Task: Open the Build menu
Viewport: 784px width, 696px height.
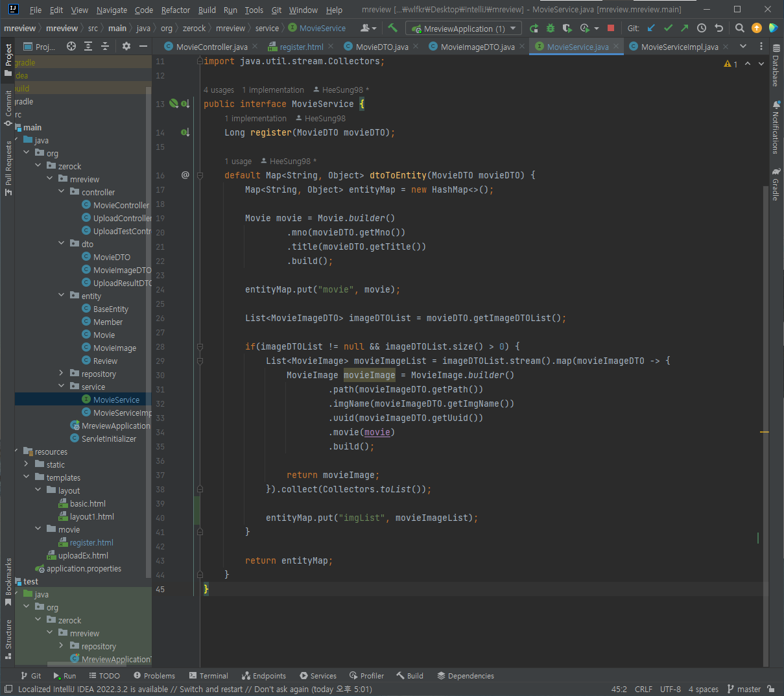Action: [207, 10]
